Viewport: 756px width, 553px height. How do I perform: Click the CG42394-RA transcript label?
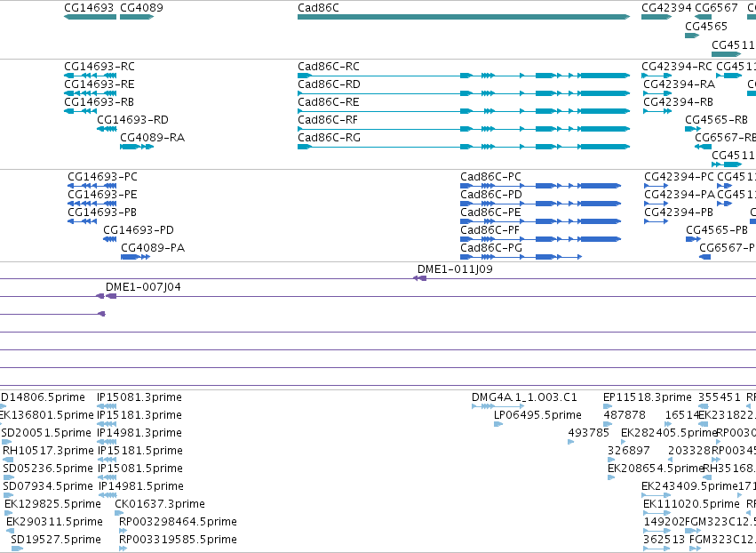[x=679, y=84]
